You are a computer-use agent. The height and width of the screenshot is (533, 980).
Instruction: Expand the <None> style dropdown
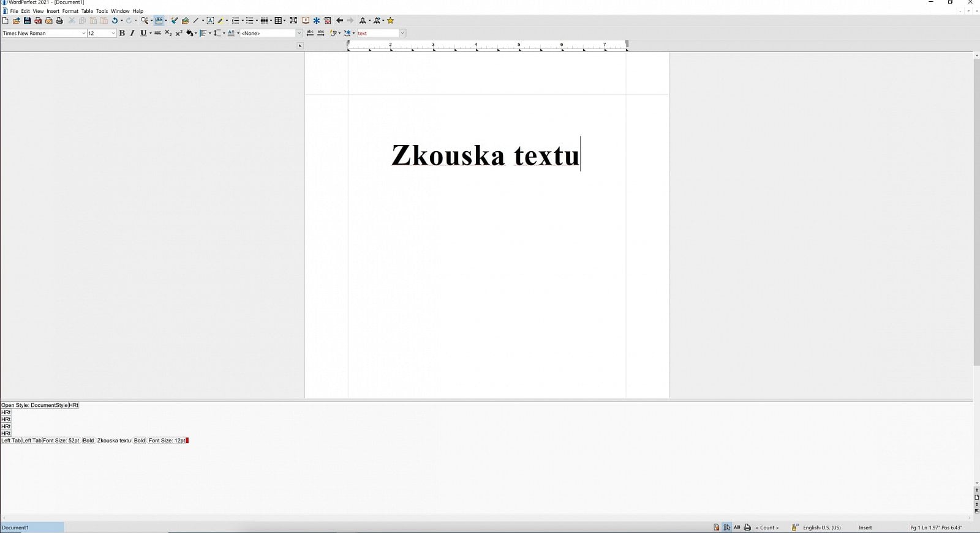pos(299,33)
